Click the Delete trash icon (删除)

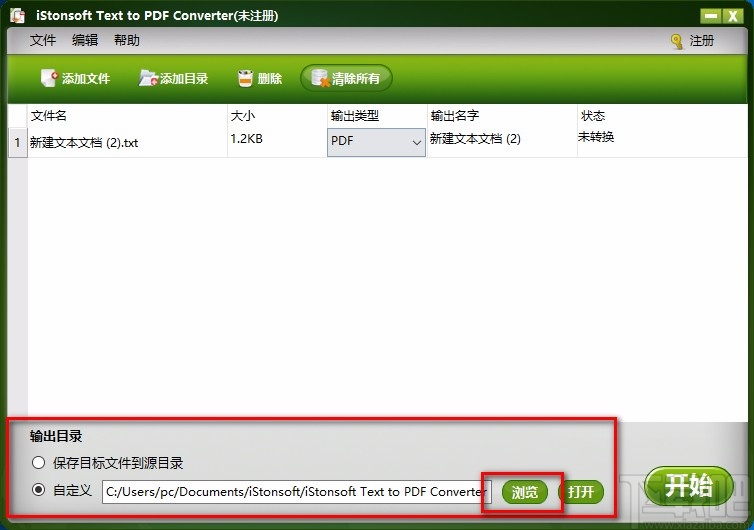(245, 78)
